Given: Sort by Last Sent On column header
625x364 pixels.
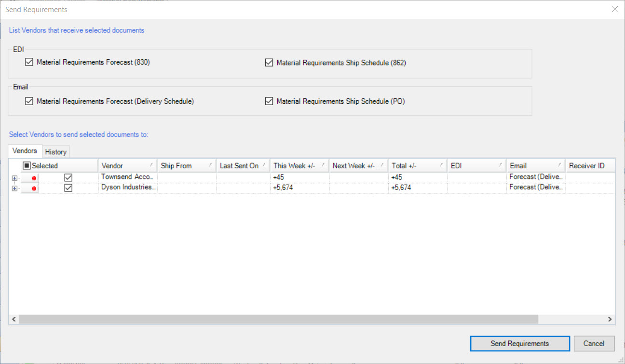Looking at the screenshot, I should click(x=243, y=166).
